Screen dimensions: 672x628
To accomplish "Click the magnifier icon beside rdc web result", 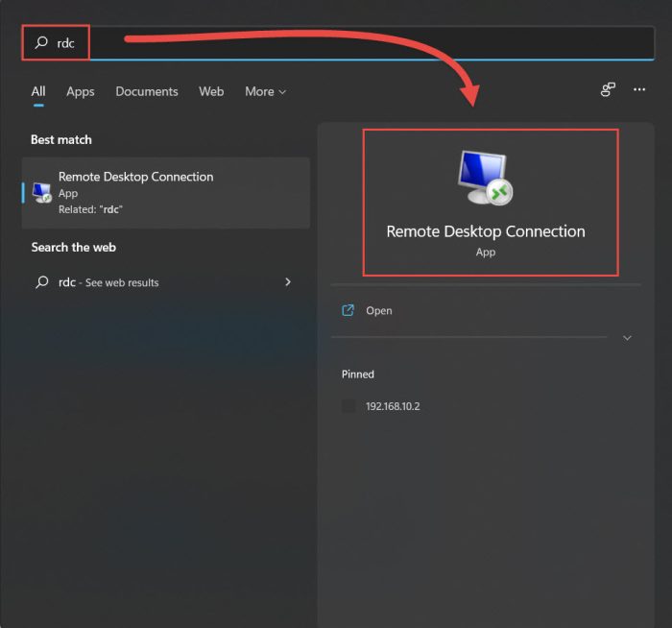I will pyautogui.click(x=42, y=282).
